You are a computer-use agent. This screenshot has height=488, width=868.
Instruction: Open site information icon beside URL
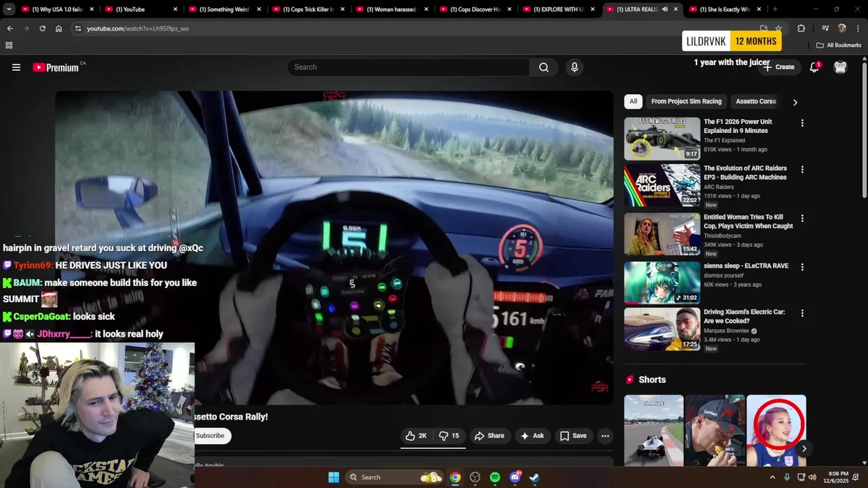[x=78, y=28]
